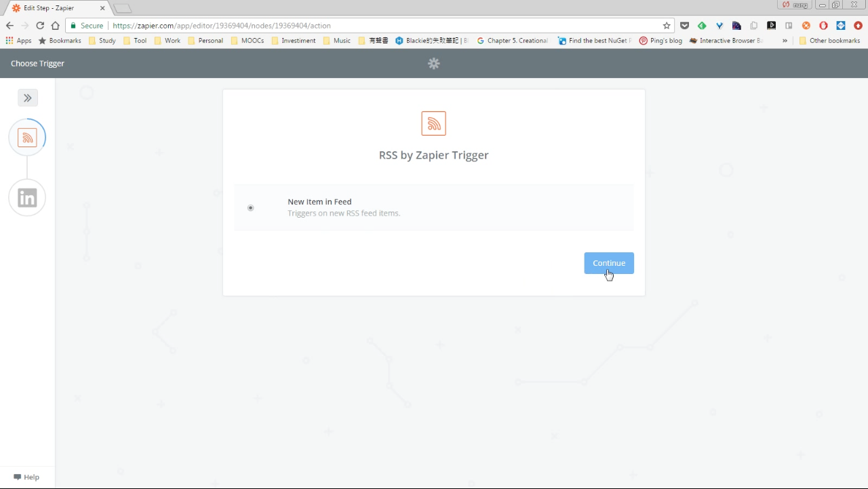Open the Study bookmarks folder
Image resolution: width=868 pixels, height=489 pixels.
pyautogui.click(x=102, y=41)
